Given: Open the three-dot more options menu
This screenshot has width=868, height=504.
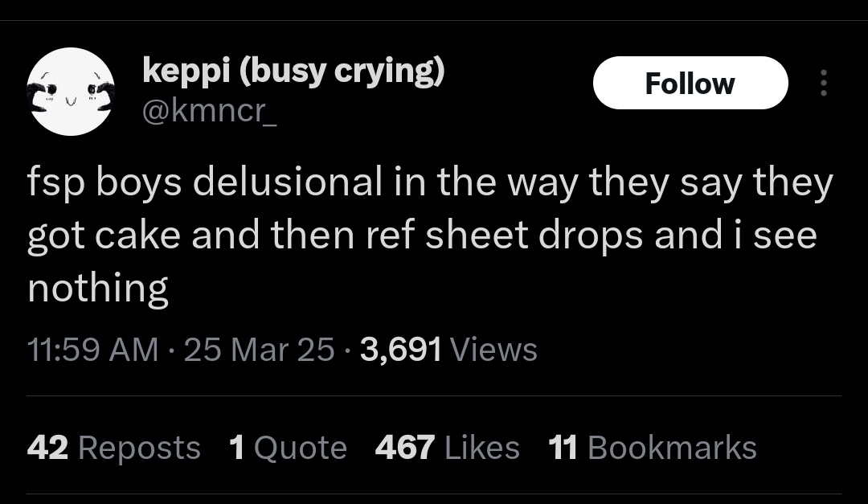Looking at the screenshot, I should tap(822, 83).
